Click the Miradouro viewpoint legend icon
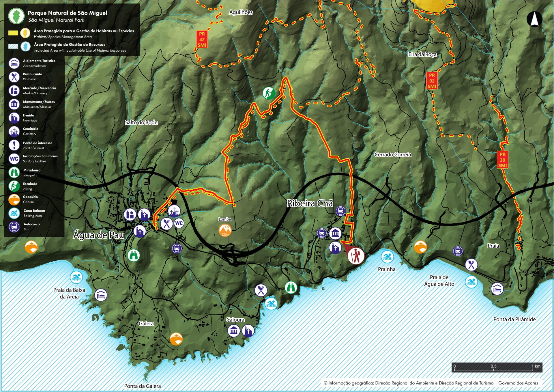Screen dimensions: 554x392 click(x=14, y=172)
